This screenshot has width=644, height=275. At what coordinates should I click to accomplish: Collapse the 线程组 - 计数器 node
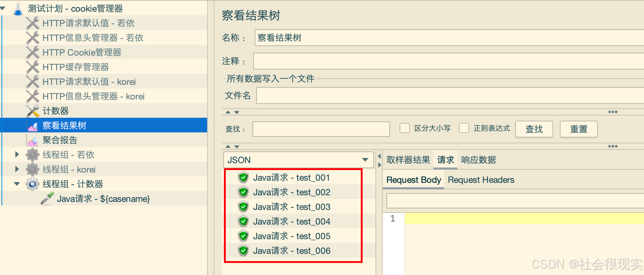click(17, 184)
